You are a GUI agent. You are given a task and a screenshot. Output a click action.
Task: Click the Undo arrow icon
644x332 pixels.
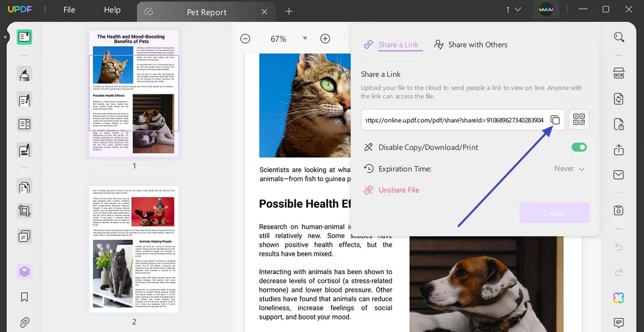[x=619, y=246]
